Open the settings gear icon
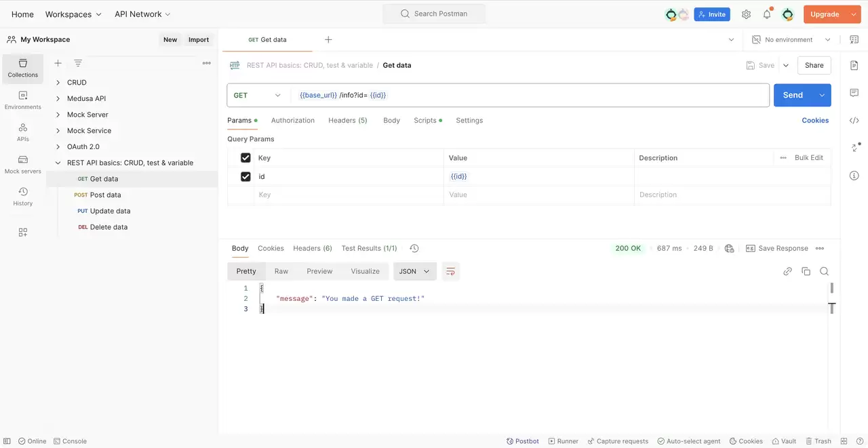Viewport: 868px width, 448px height. tap(746, 14)
